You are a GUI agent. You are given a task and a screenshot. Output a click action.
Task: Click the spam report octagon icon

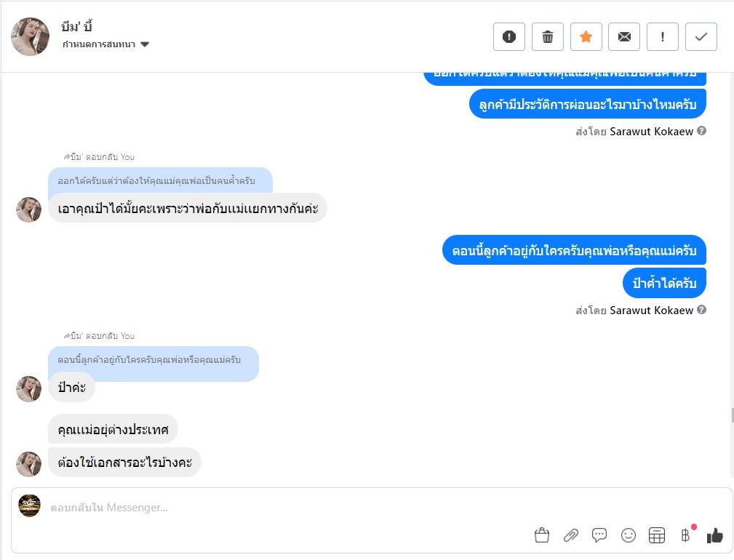[x=509, y=37]
